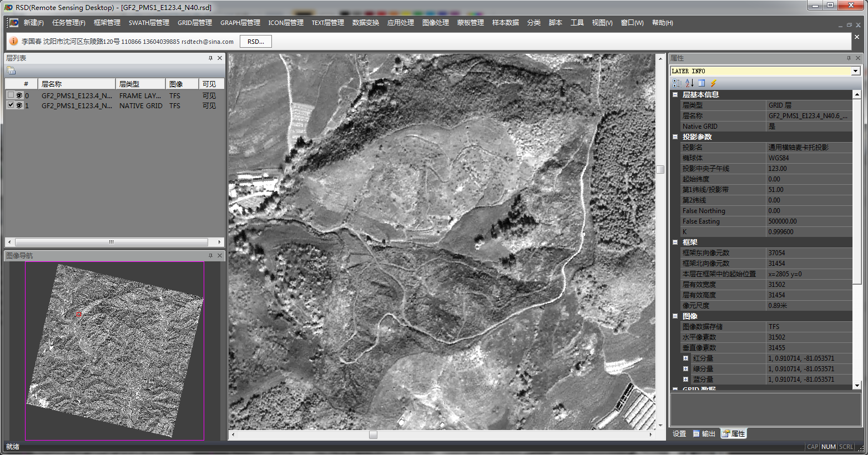Viewport: 868px width, 455px height.
Task: Click the layer list horizontal scrollbar thumb
Action: (112, 242)
